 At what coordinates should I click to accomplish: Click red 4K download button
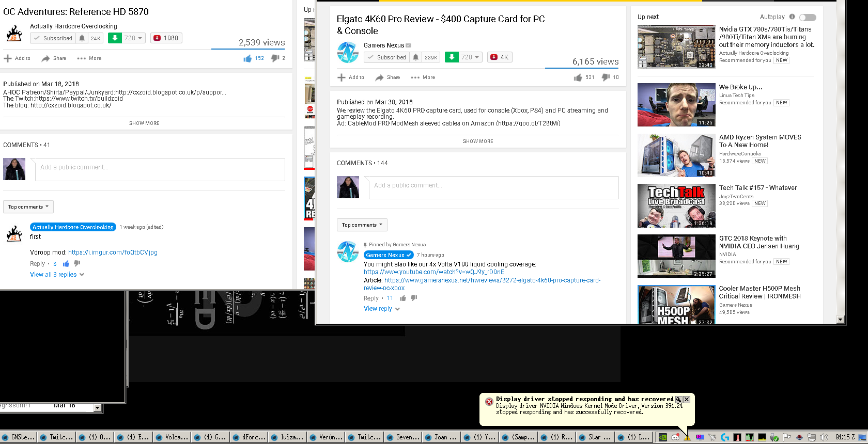pyautogui.click(x=500, y=57)
